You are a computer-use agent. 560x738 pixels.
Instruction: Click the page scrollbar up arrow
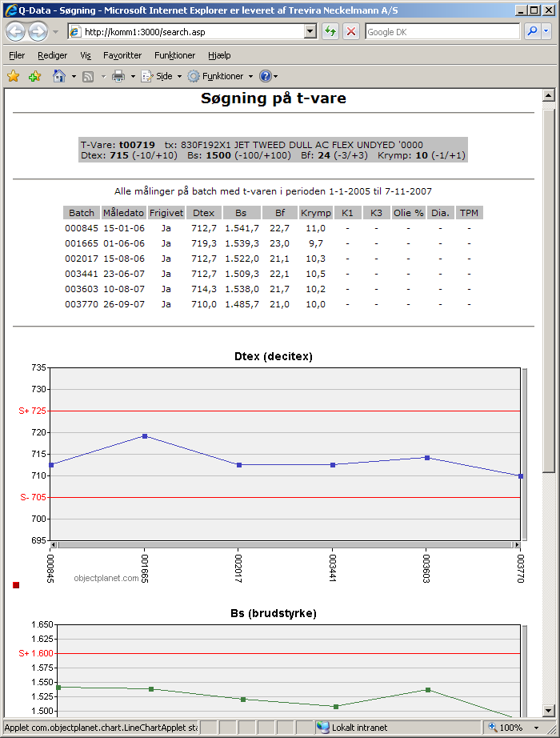pos(548,95)
